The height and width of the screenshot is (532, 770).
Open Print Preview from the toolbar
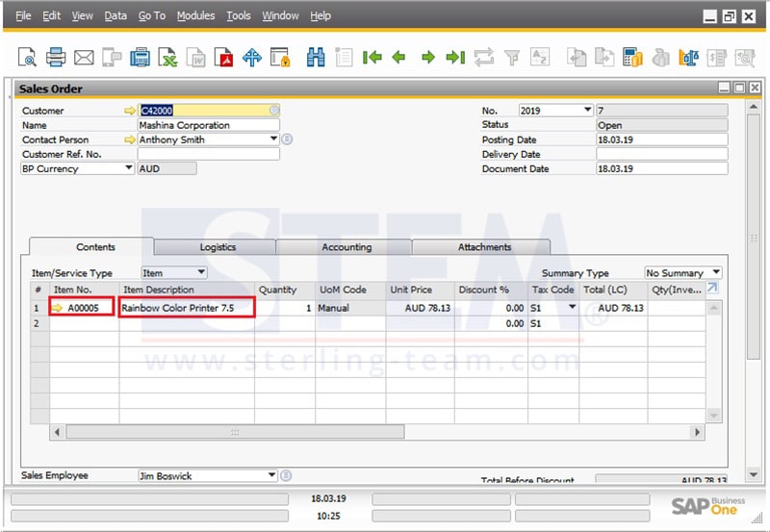point(27,58)
